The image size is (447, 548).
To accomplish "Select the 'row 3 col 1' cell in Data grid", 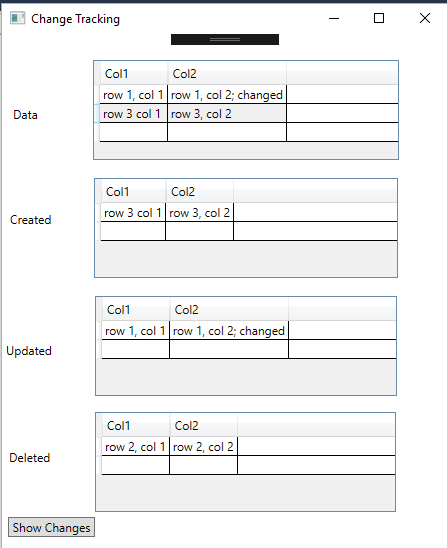I will click(x=134, y=114).
